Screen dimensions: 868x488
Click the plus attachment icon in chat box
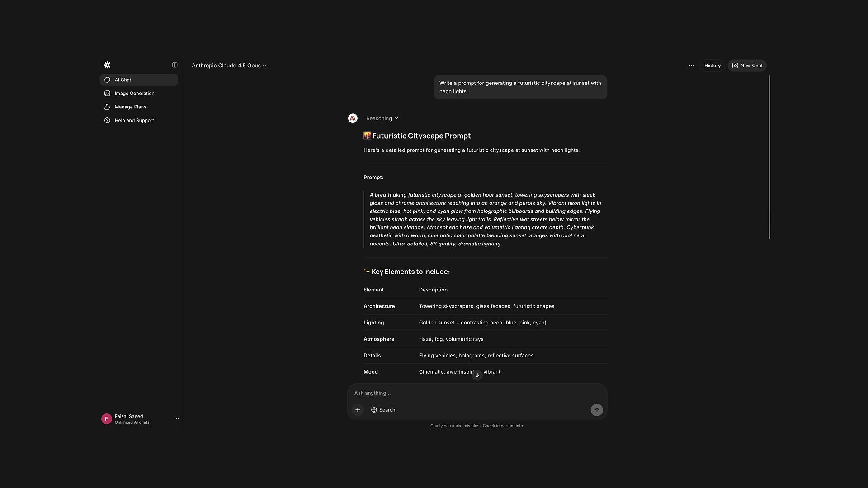pos(358,410)
